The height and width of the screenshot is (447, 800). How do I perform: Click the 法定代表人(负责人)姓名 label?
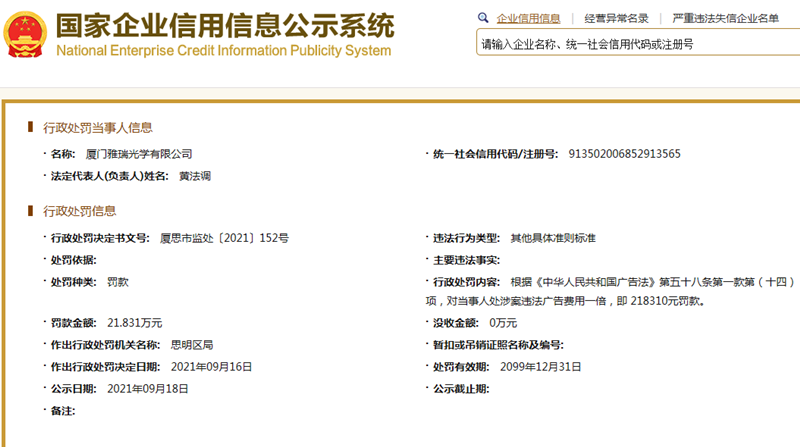(x=109, y=176)
